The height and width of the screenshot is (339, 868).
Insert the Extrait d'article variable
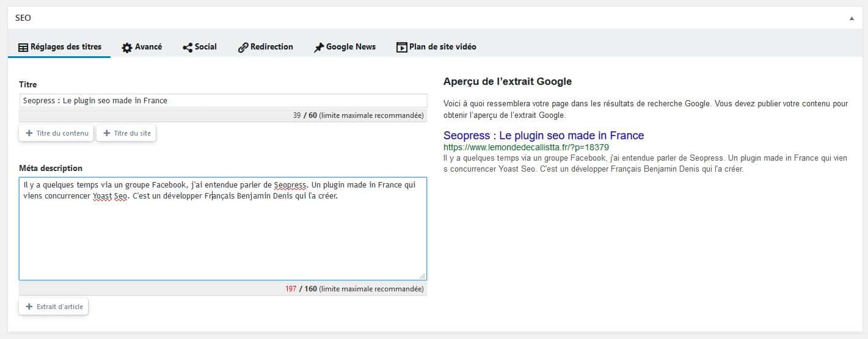tap(54, 307)
